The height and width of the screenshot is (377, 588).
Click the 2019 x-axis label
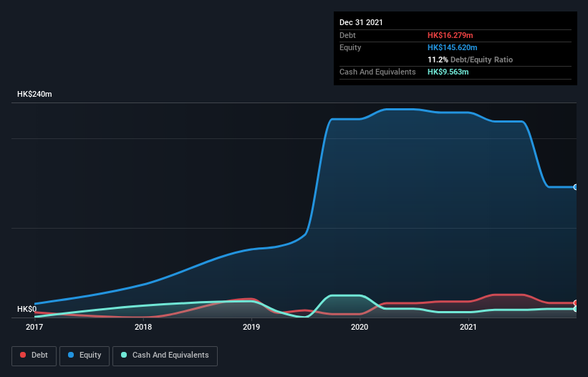click(x=251, y=327)
